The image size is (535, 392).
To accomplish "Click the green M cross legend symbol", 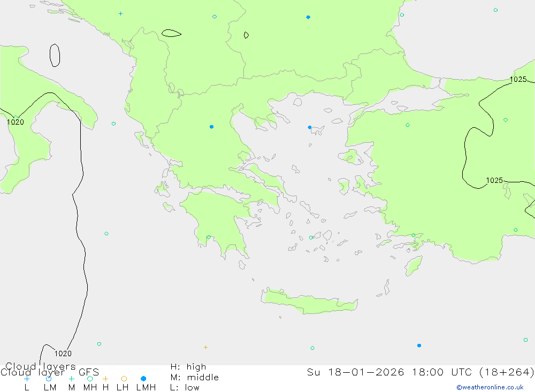I will (71, 379).
